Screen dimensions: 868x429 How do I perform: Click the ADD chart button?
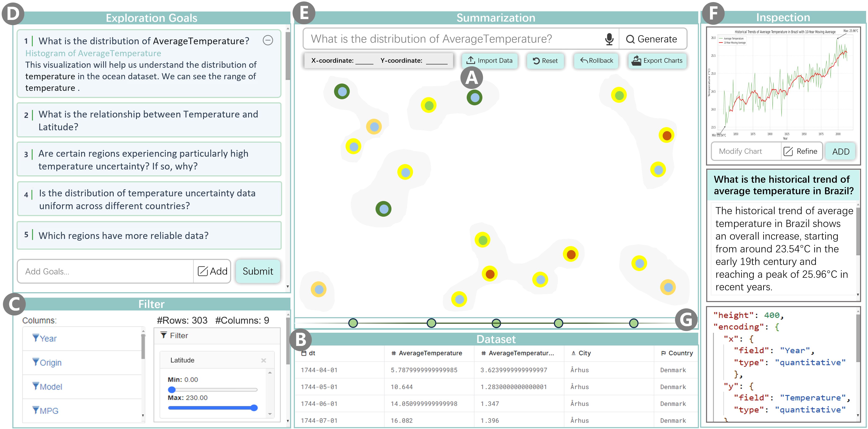841,151
